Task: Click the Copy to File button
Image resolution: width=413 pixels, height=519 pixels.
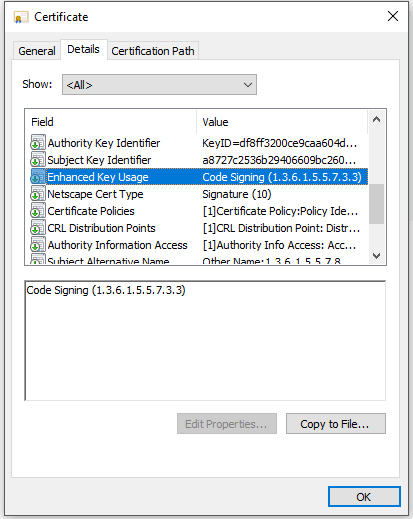Action: point(336,424)
